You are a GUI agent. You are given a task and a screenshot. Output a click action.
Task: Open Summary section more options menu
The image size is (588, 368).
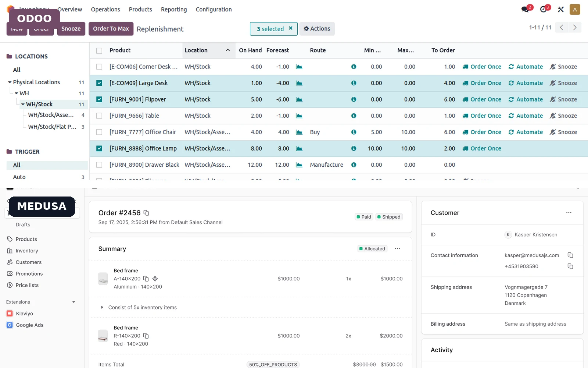[x=397, y=249]
